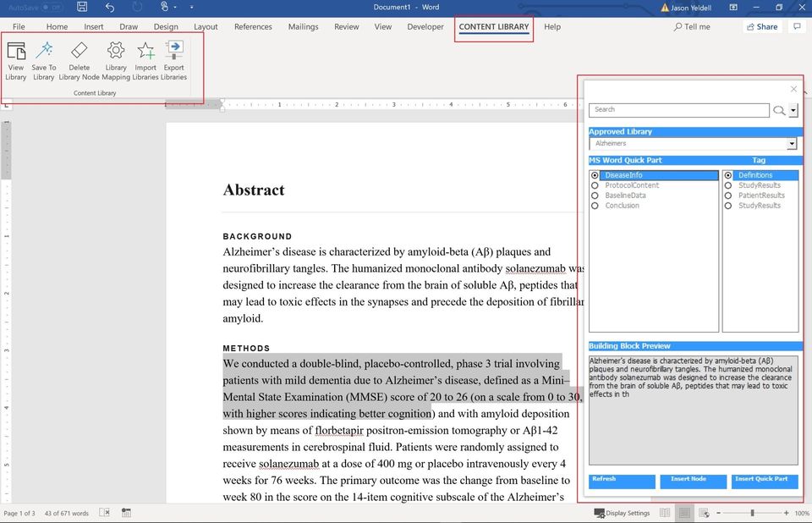
Task: Select the PatientResults tag radio button
Action: click(x=728, y=195)
